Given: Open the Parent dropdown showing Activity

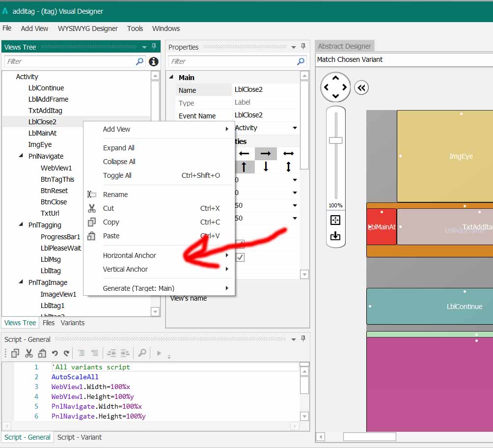Looking at the screenshot, I should (295, 128).
